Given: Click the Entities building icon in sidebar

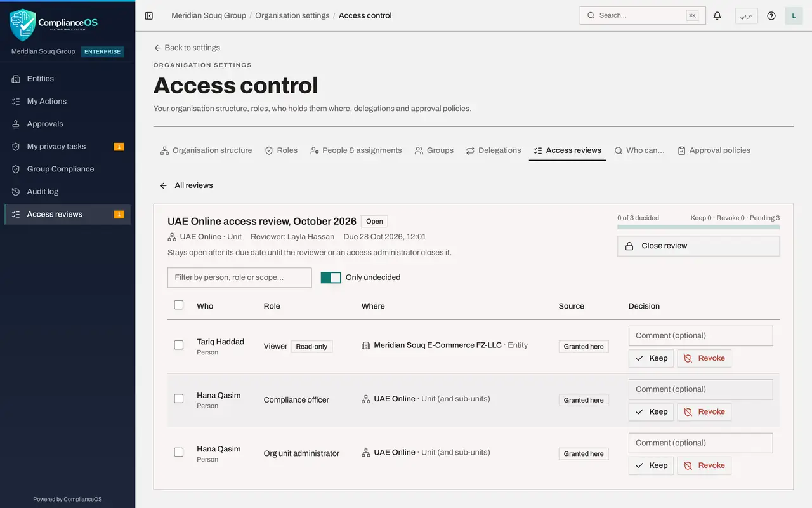Looking at the screenshot, I should 16,79.
